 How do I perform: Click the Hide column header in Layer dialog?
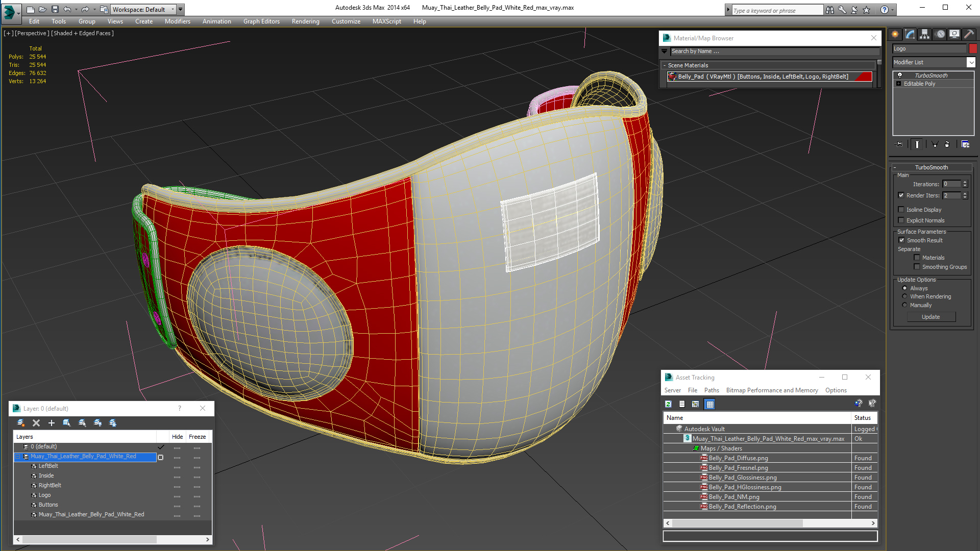[177, 437]
